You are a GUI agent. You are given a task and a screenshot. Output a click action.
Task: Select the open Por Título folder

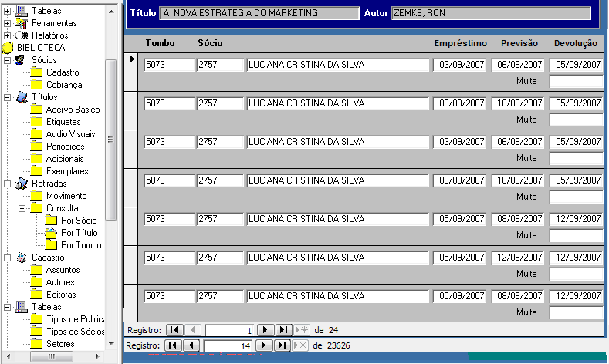pos(72,233)
